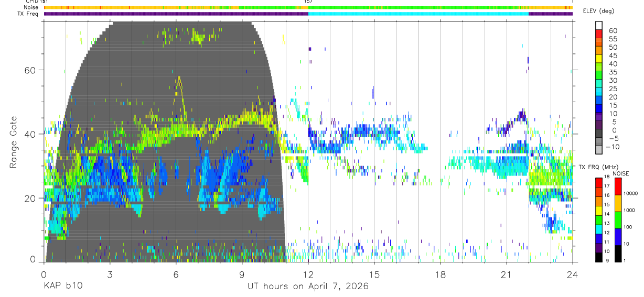Click the '3' tick label on the UT hours axis
The image size is (644, 297).
click(110, 275)
